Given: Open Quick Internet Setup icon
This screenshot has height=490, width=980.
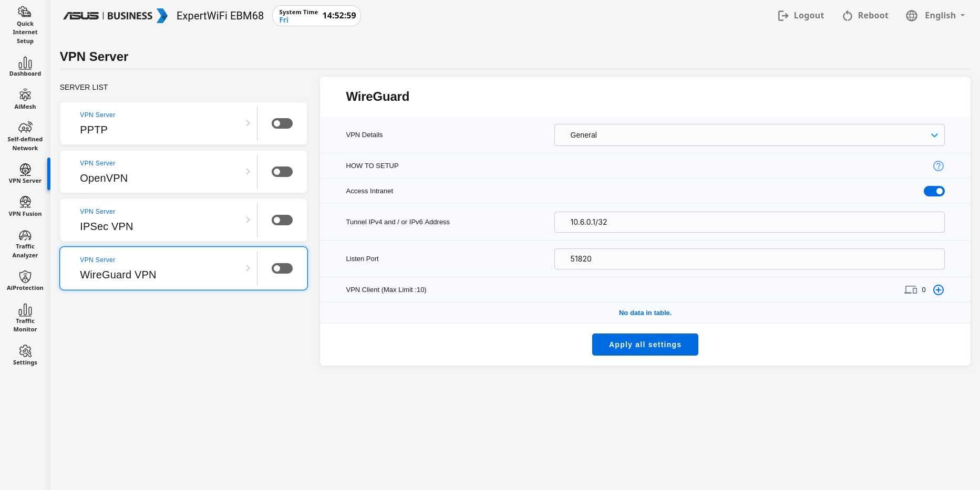Looking at the screenshot, I should 25,12.
